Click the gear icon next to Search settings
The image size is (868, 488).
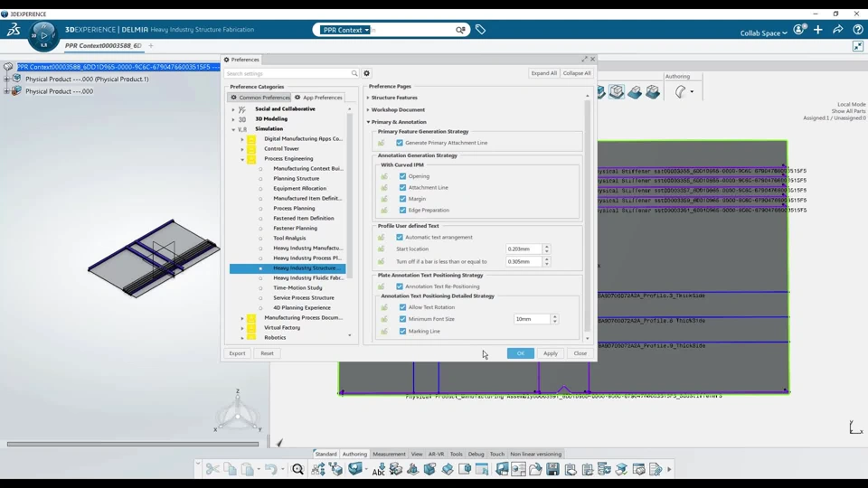pyautogui.click(x=366, y=73)
